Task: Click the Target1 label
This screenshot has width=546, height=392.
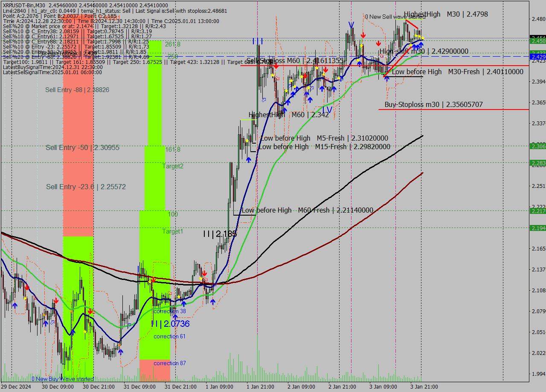Action: click(172, 231)
